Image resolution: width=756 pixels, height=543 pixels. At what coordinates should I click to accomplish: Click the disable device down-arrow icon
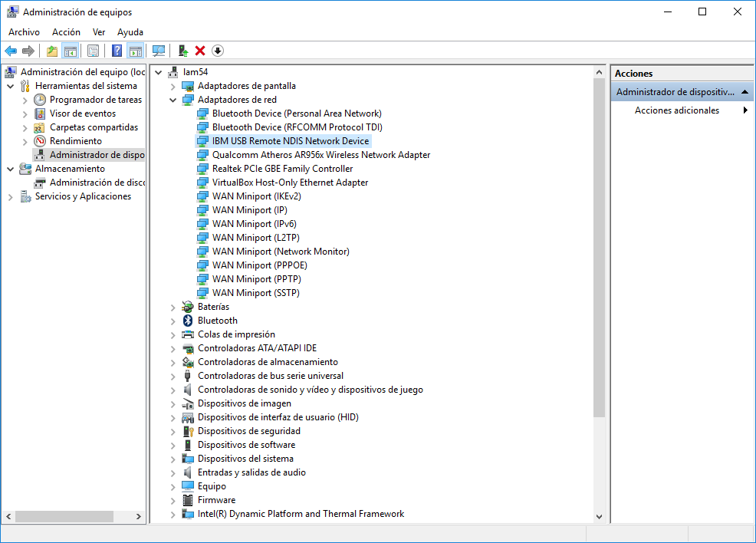click(x=218, y=51)
